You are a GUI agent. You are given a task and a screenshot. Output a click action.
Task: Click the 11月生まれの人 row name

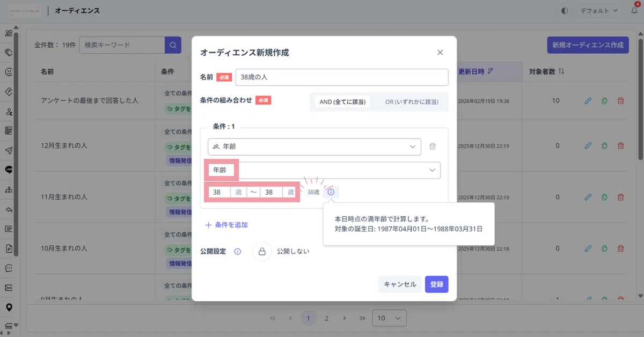pyautogui.click(x=64, y=197)
